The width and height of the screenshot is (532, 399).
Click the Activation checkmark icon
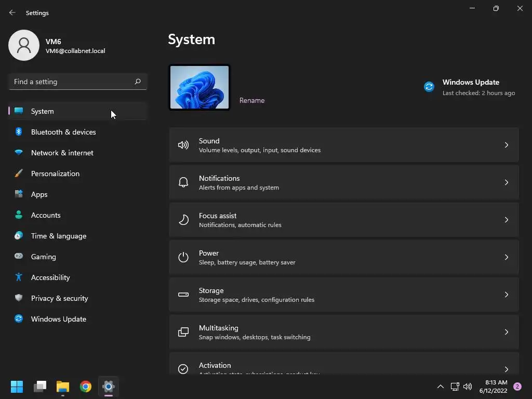tap(183, 369)
